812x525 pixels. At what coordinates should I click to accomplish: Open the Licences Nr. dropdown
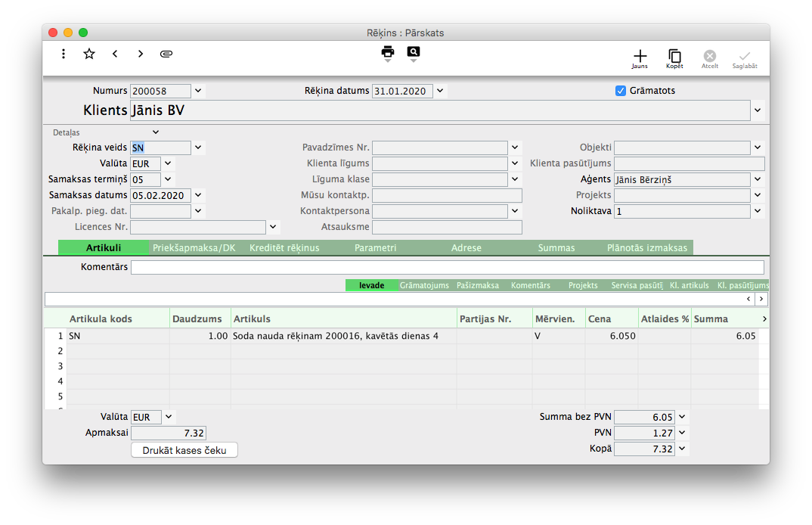point(273,227)
